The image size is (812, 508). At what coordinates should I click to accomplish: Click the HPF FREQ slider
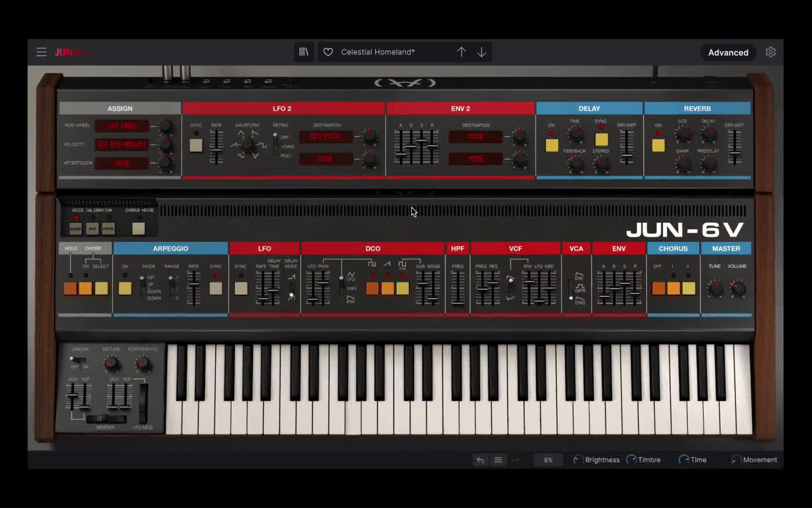tap(458, 288)
